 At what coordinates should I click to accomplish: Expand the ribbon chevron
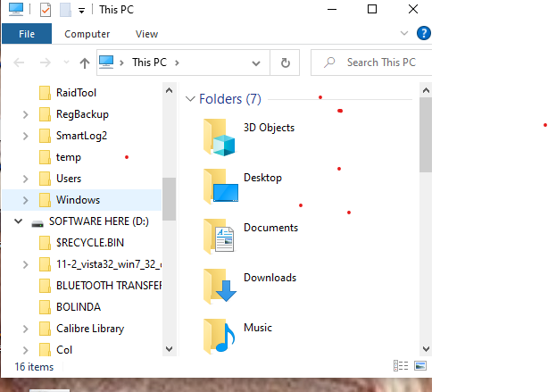[404, 33]
